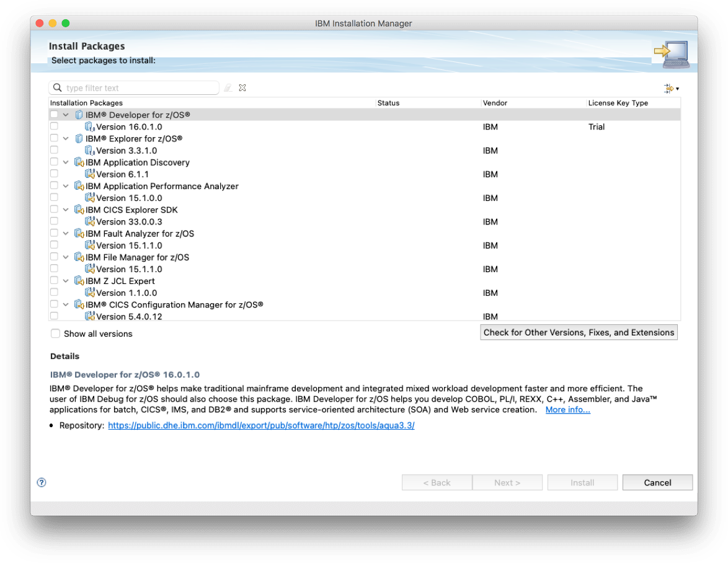Click the IBM Fault Analyzer for z/OS icon

click(79, 233)
